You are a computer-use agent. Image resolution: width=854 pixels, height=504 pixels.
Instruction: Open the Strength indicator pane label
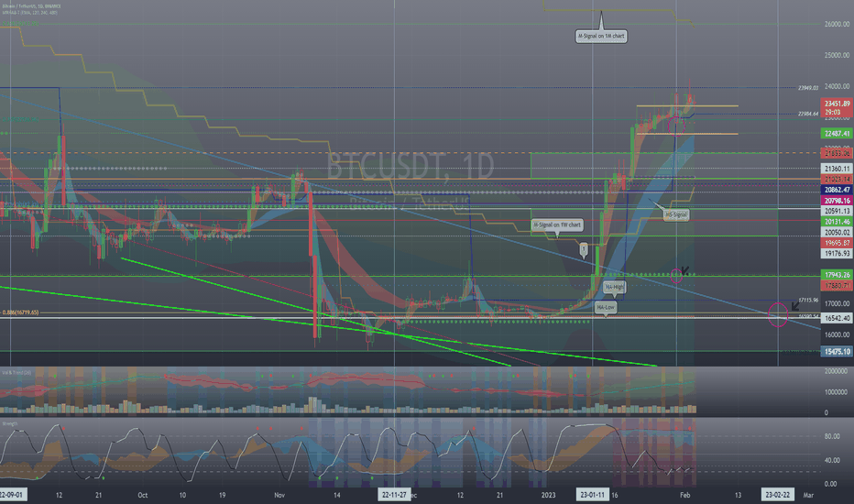tap(10, 424)
